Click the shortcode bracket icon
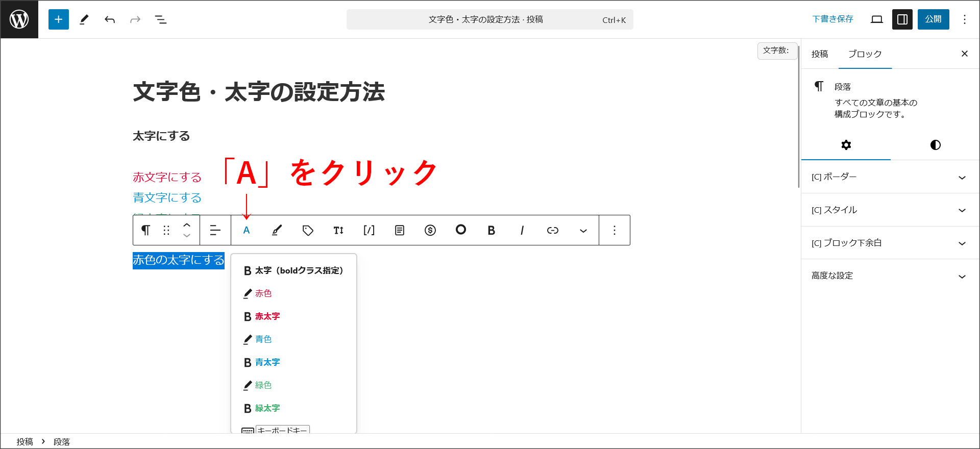The width and height of the screenshot is (980, 449). coord(369,230)
